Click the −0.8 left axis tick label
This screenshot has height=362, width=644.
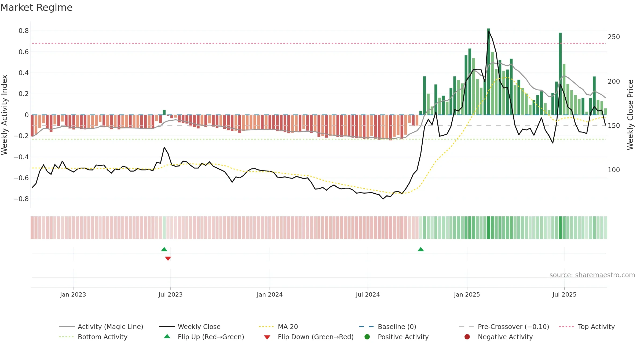(21, 199)
